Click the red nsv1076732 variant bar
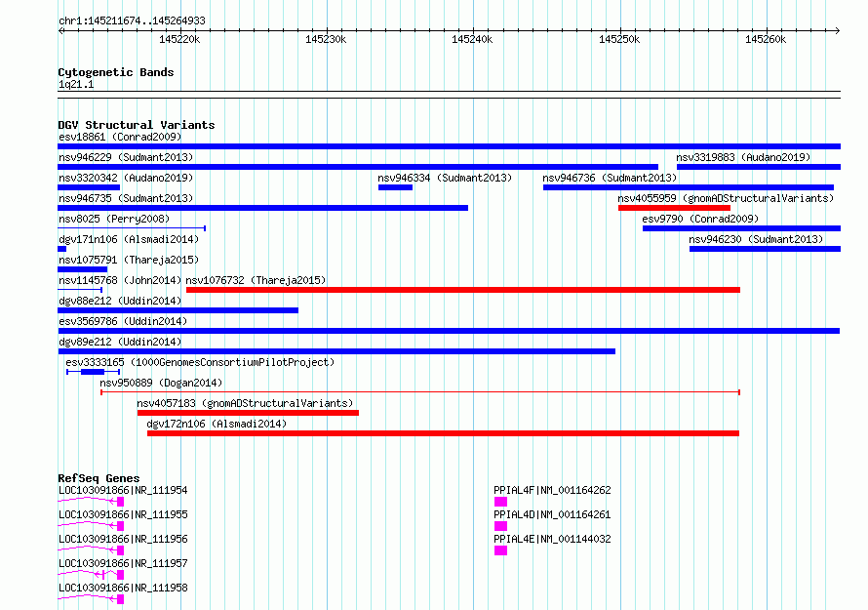 (463, 290)
